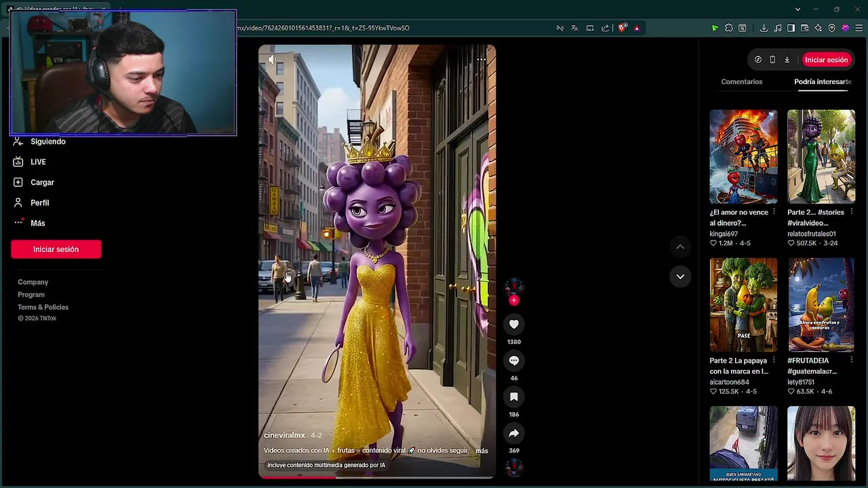Click translate page icon in address bar

[x=574, y=28]
